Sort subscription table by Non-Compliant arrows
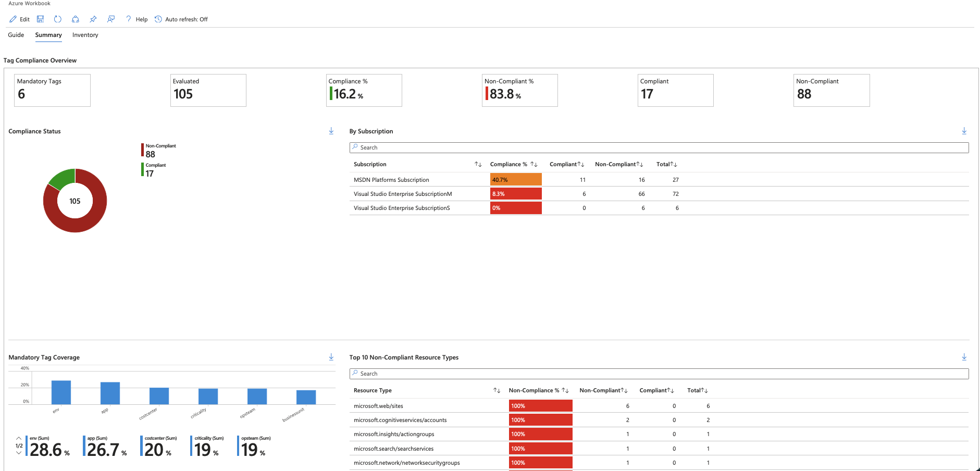980x471 pixels. pos(640,164)
